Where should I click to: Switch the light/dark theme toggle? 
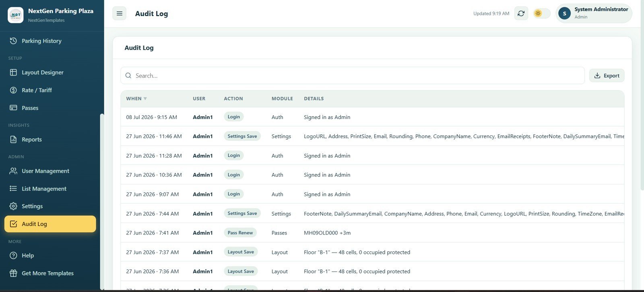(542, 13)
